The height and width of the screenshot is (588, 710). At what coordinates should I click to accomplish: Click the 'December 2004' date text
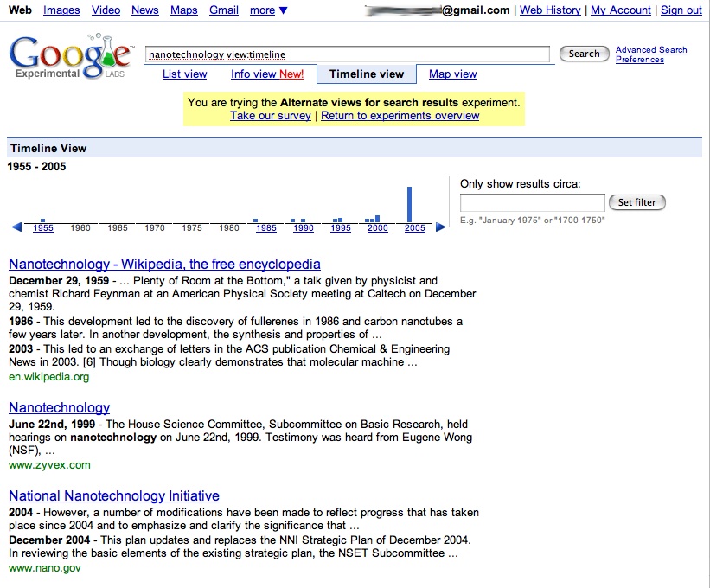49,540
